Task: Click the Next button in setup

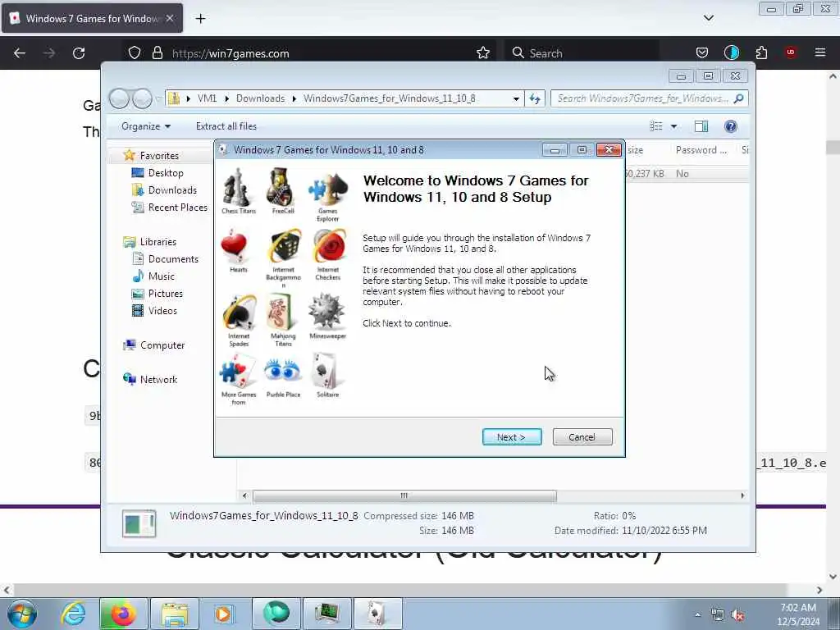Action: (x=512, y=437)
